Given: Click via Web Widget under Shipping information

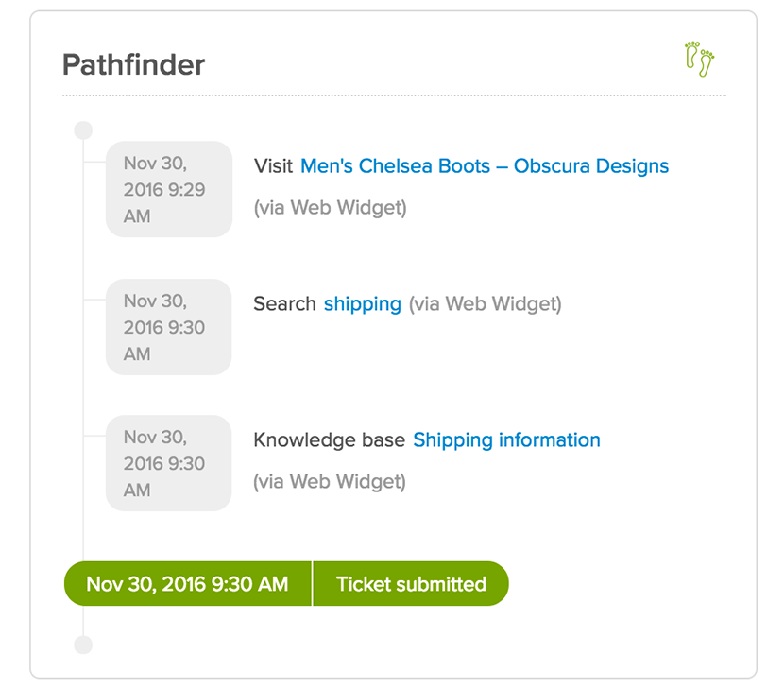Looking at the screenshot, I should point(330,482).
